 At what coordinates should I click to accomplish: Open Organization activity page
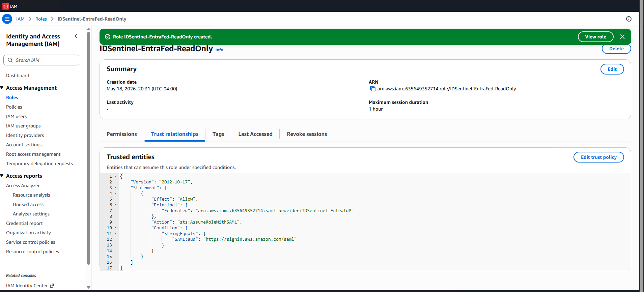tap(29, 233)
